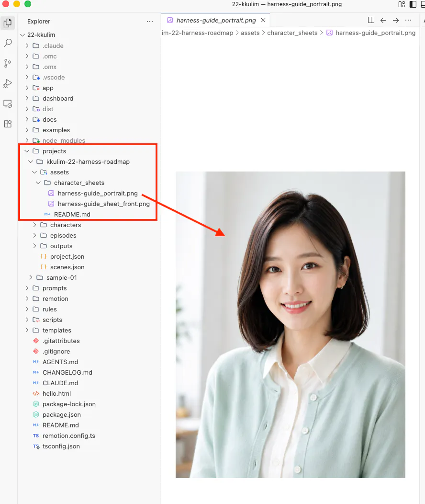Toggle the primary sidebar icon in title bar
Viewport: 425px width, 504px height.
pos(413,4)
